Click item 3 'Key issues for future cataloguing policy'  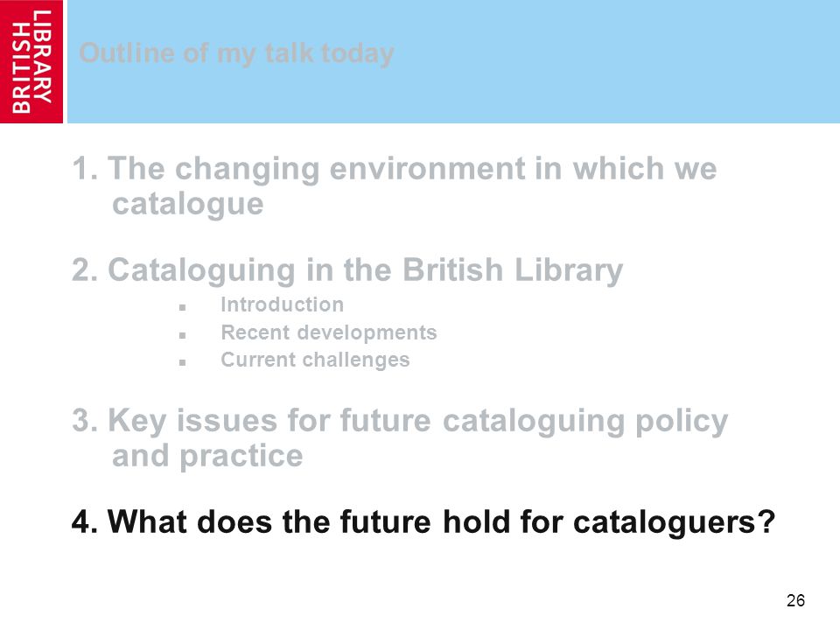click(x=400, y=421)
